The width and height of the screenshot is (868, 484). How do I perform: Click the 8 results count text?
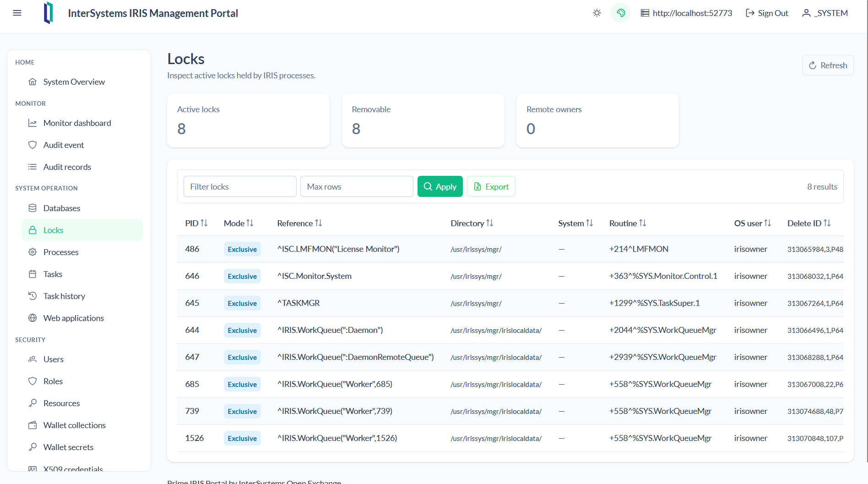click(822, 186)
